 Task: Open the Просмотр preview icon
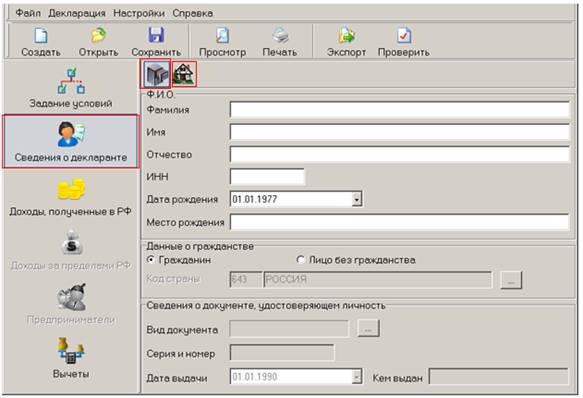pos(222,36)
